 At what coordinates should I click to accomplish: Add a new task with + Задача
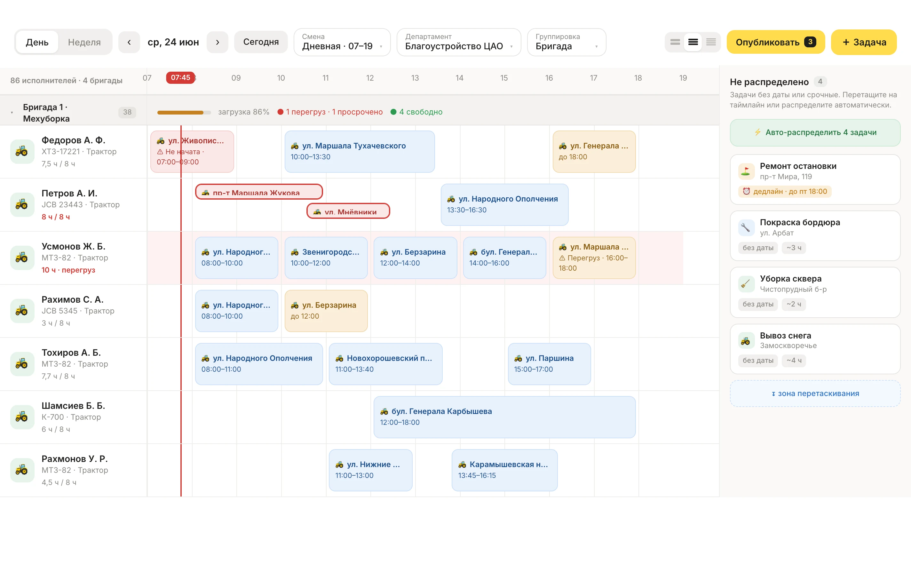click(x=864, y=42)
